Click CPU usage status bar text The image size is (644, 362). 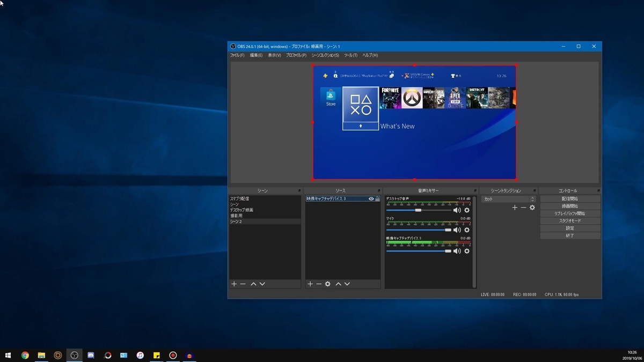pyautogui.click(x=562, y=294)
